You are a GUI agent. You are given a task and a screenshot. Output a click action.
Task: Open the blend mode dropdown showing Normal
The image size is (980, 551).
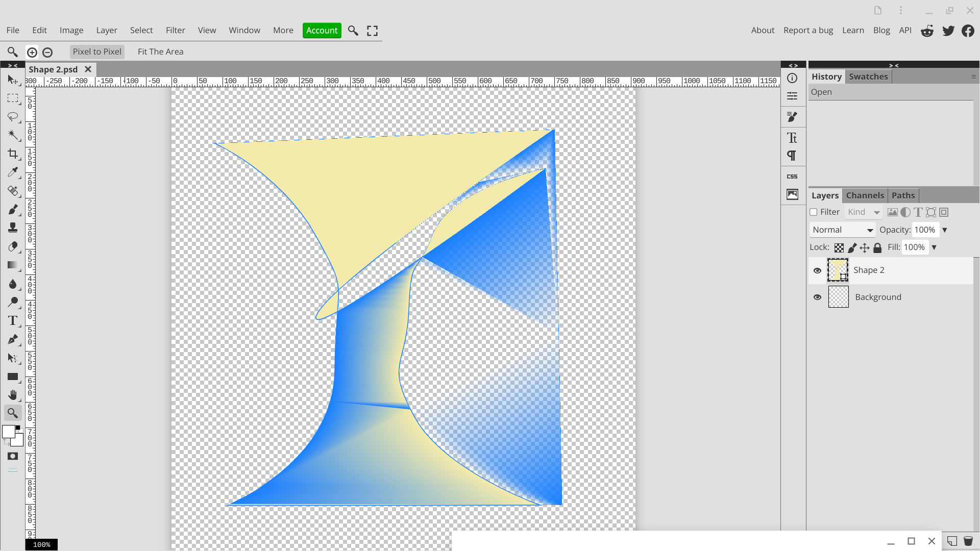pyautogui.click(x=841, y=230)
